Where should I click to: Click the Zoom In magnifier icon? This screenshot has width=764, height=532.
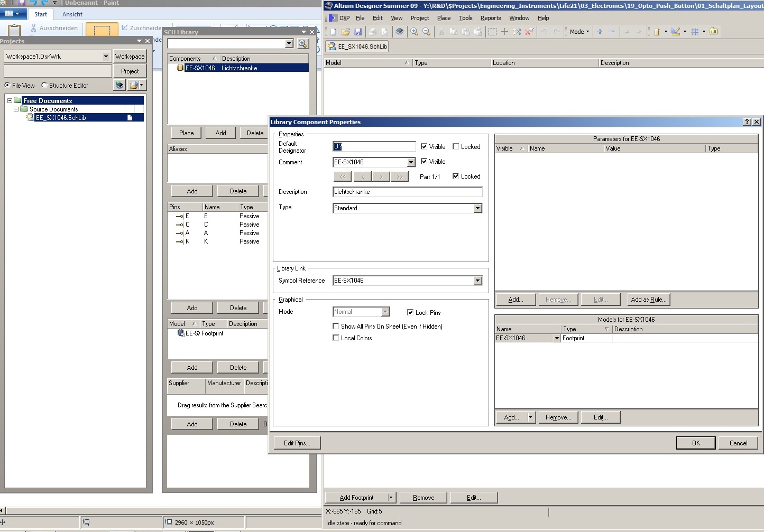point(414,32)
